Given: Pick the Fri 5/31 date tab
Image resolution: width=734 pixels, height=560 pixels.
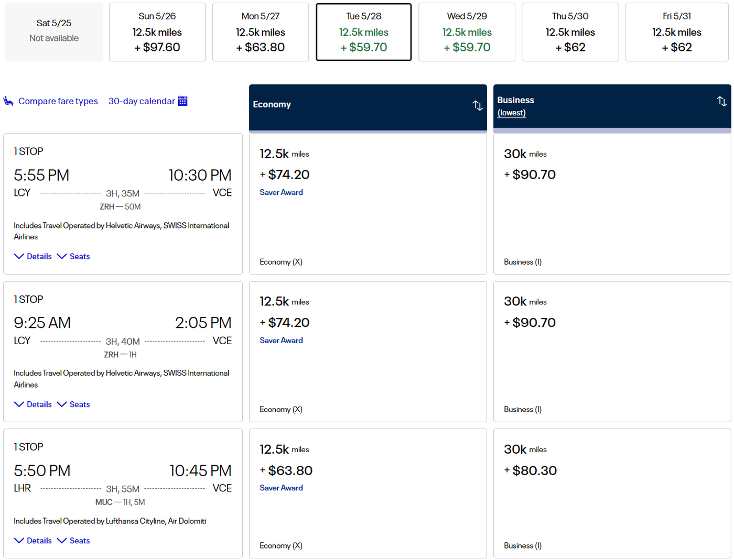Looking at the screenshot, I should tap(676, 32).
